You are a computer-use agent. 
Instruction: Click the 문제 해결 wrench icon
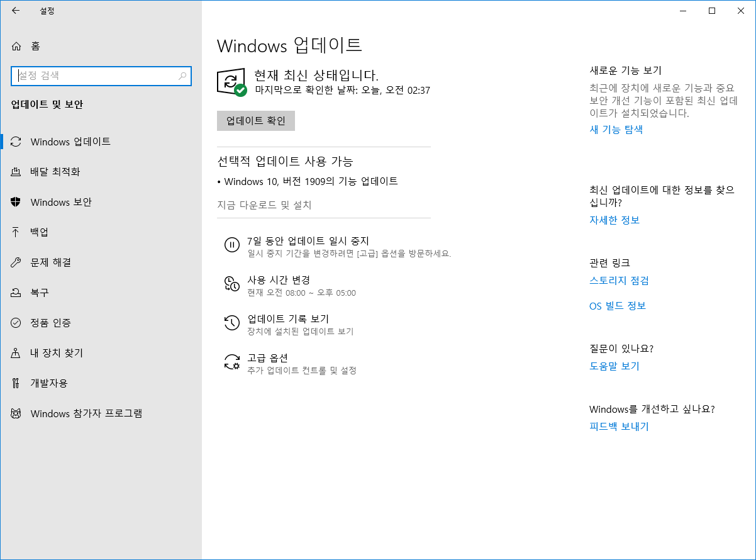16,262
